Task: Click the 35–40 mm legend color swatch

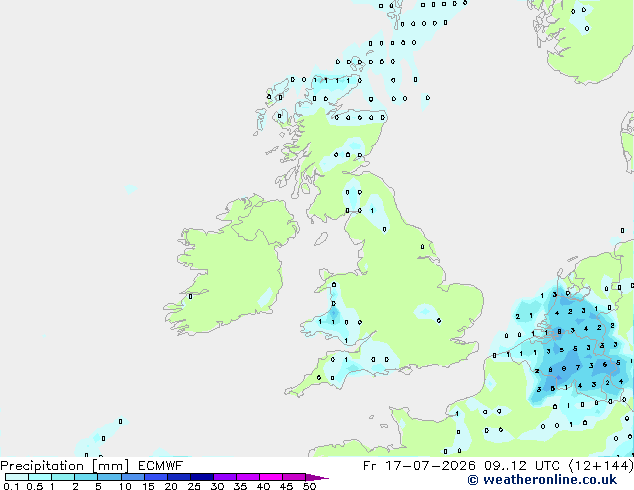Action: pyautogui.click(x=247, y=477)
